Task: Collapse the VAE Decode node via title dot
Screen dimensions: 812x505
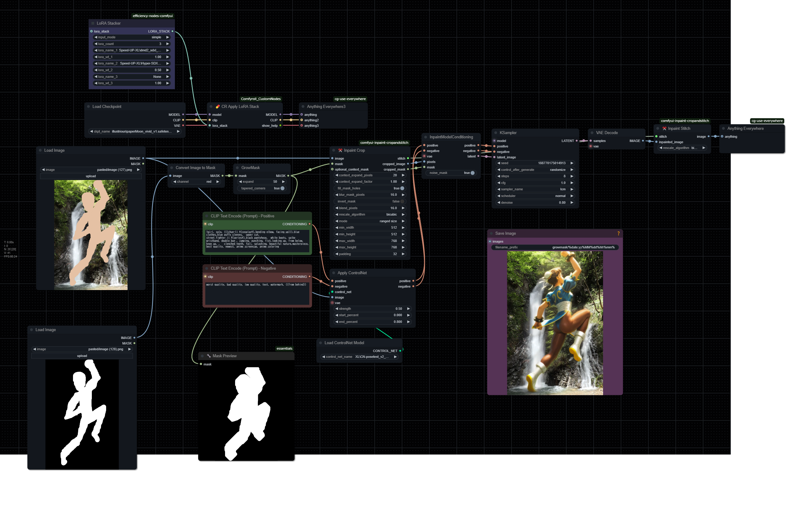Action: (592, 133)
